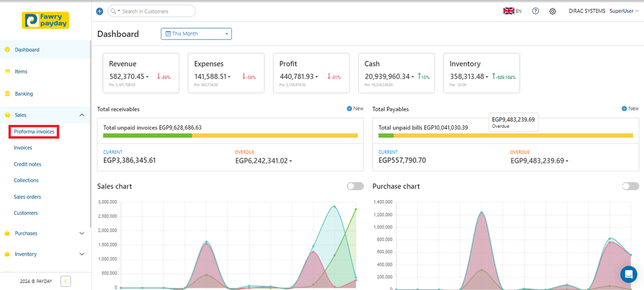Click the blue plus quick-add icon
Screen dimensions: 644x290
click(x=100, y=11)
